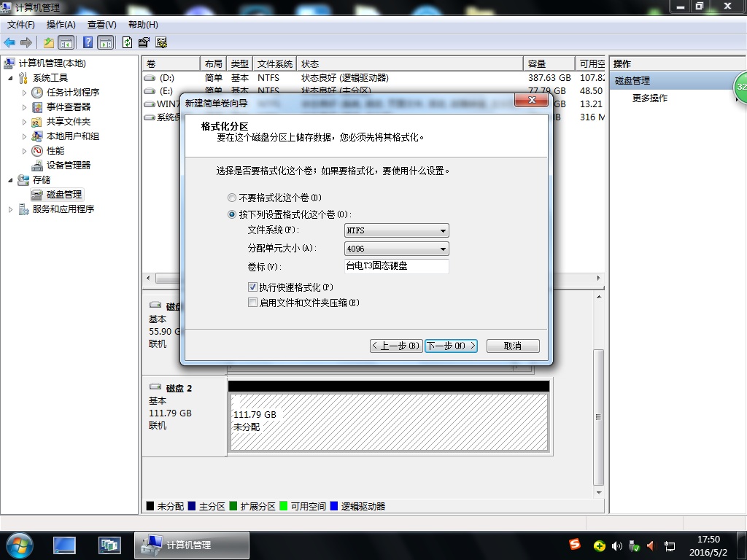This screenshot has height=560, width=747.
Task: Open the Help question mark toolbar icon
Action: tap(88, 43)
